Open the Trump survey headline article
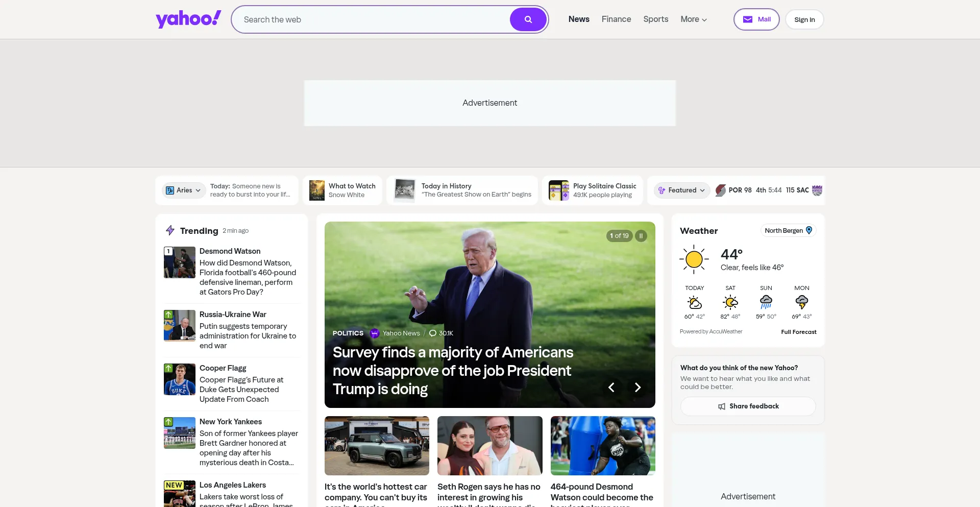Screen dimensions: 980x507 (x=453, y=371)
